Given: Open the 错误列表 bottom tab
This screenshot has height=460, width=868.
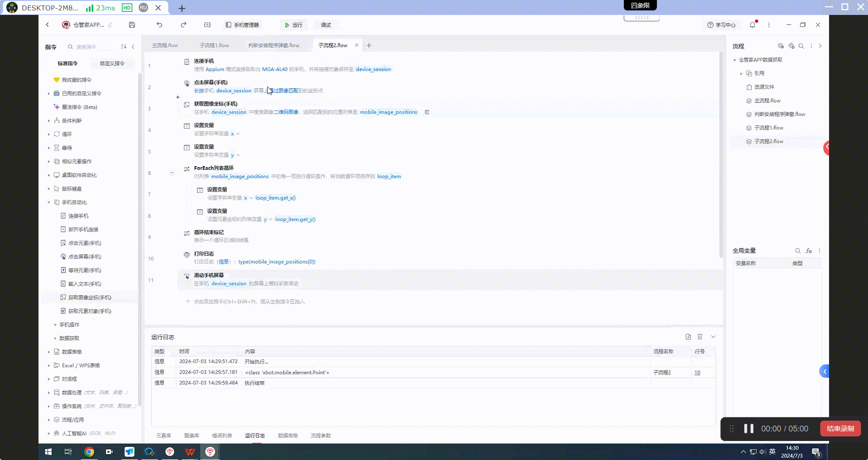Looking at the screenshot, I should pyautogui.click(x=222, y=436).
